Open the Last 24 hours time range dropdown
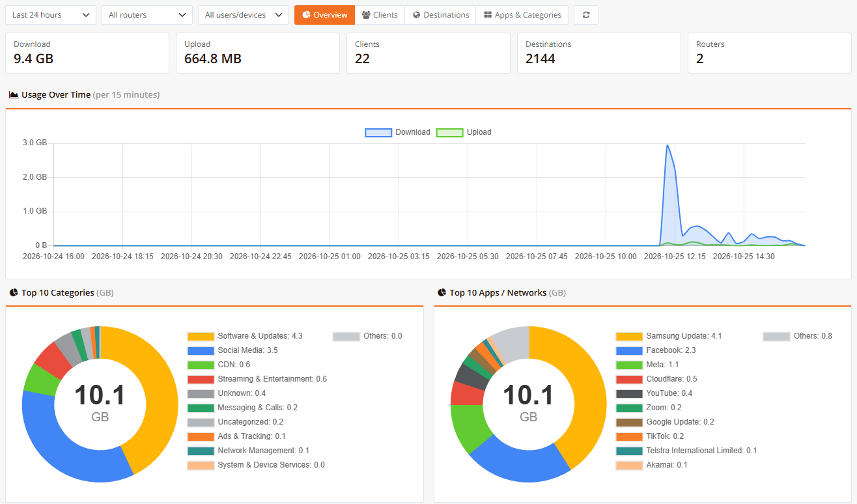 (x=51, y=15)
